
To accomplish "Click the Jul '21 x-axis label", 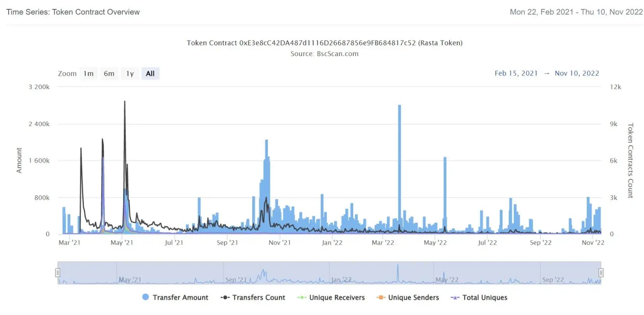I will 174,242.
